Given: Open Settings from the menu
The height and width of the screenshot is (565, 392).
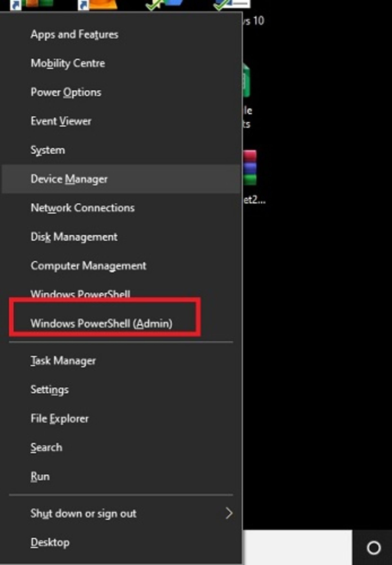Looking at the screenshot, I should (x=121, y=390).
